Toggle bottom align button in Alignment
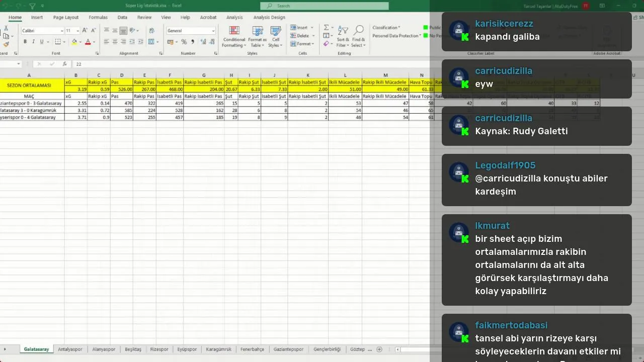644x362 pixels. [x=123, y=31]
